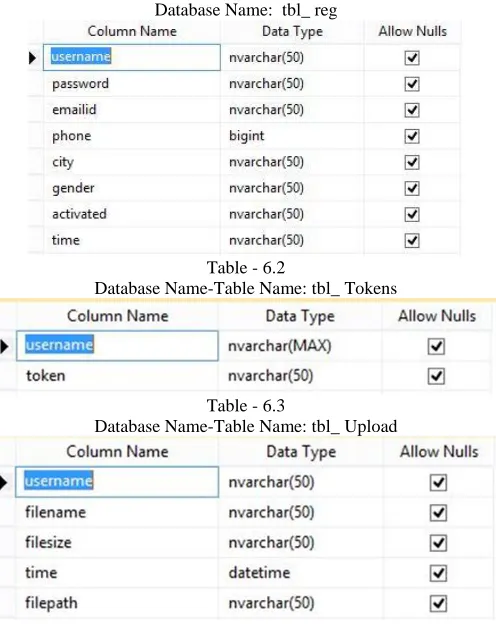Toggle Allow Nulls checkbox for emailid row
496x632 pixels.
(412, 110)
